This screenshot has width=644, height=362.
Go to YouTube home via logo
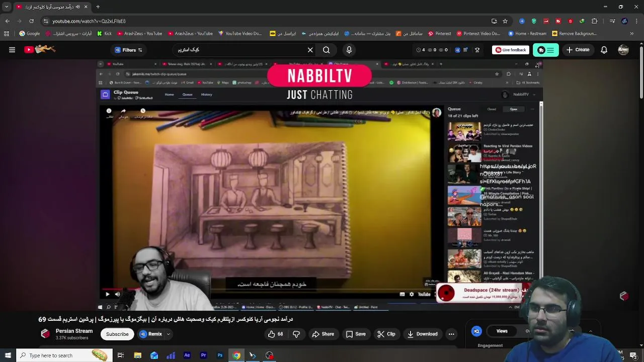[40, 49]
